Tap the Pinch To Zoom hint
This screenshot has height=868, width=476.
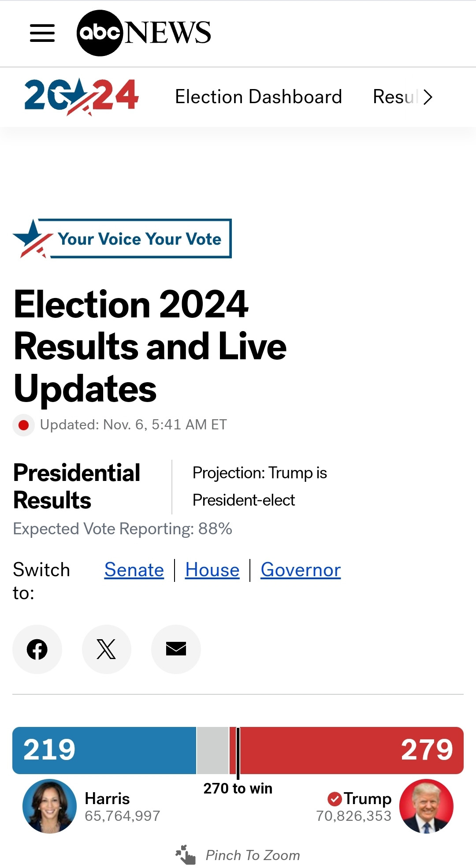[238, 855]
